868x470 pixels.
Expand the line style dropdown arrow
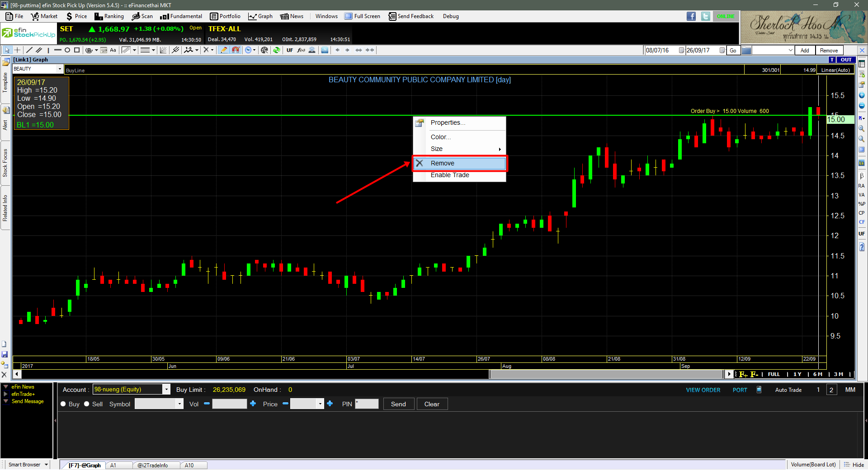pyautogui.click(x=154, y=50)
